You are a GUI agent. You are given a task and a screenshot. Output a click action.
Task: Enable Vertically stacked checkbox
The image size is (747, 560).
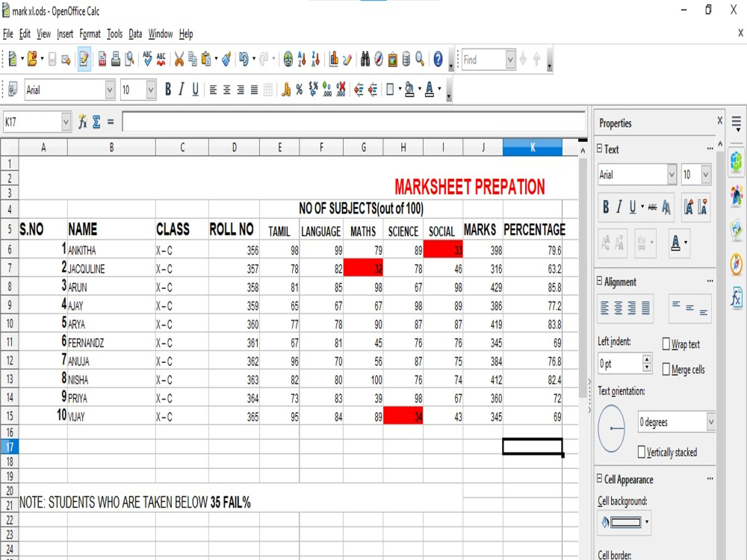pyautogui.click(x=641, y=452)
